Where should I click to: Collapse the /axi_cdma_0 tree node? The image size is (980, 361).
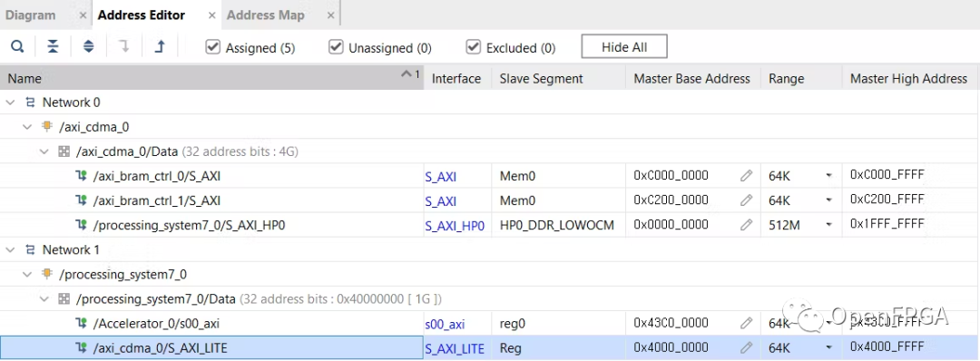click(x=27, y=127)
